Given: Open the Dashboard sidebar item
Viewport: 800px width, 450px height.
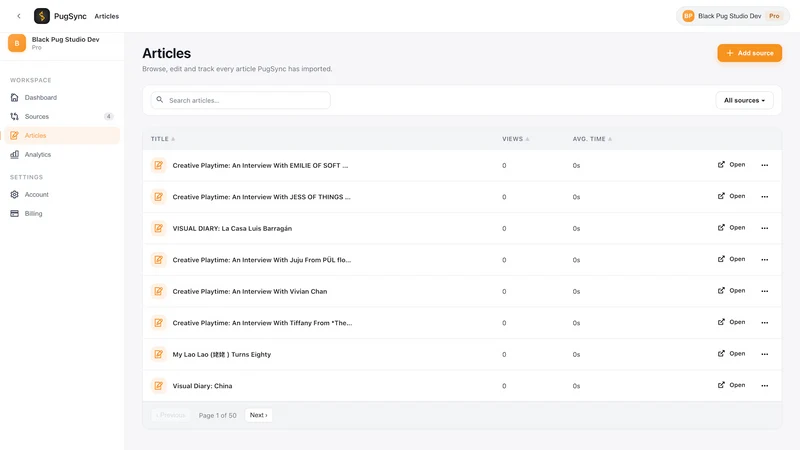Looking at the screenshot, I should point(62,97).
